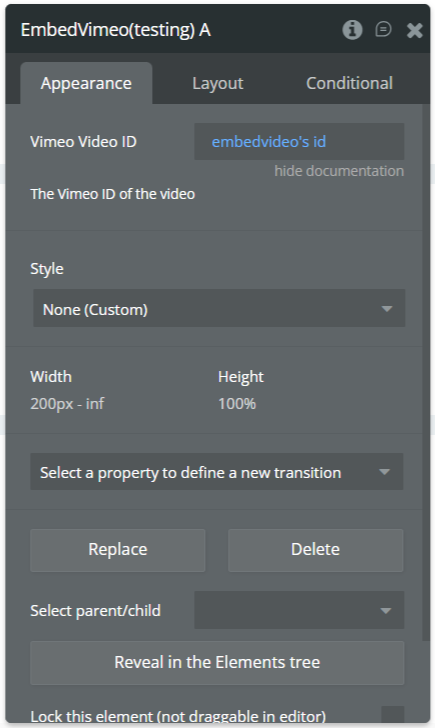This screenshot has height=728, width=435.
Task: Click Reveal in the Elements tree
Action: [x=217, y=663]
